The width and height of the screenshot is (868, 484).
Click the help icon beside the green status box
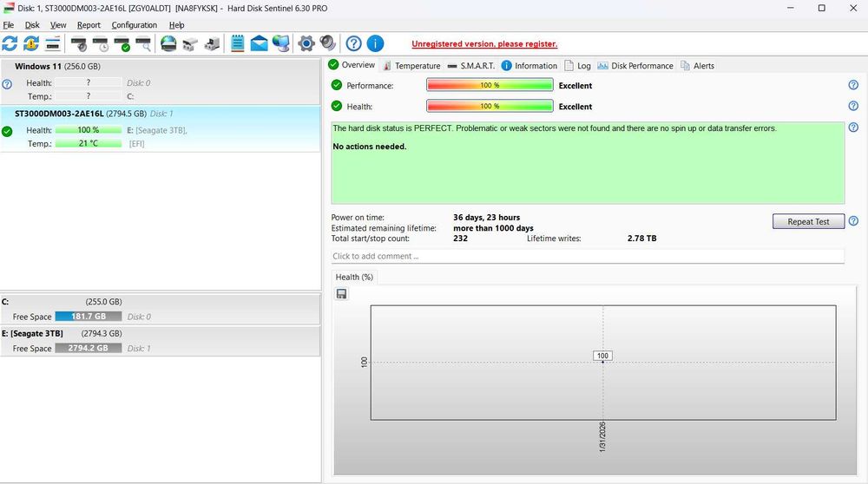tap(853, 128)
